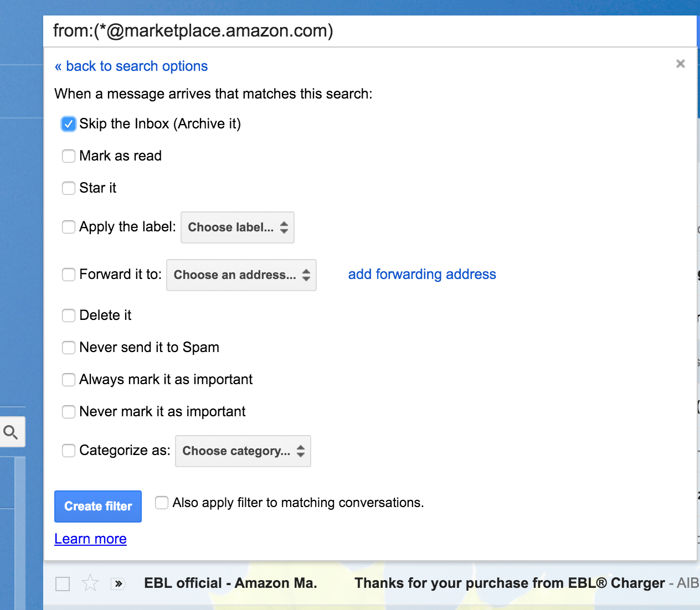
Task: Open the add forwarding address link
Action: coord(422,274)
